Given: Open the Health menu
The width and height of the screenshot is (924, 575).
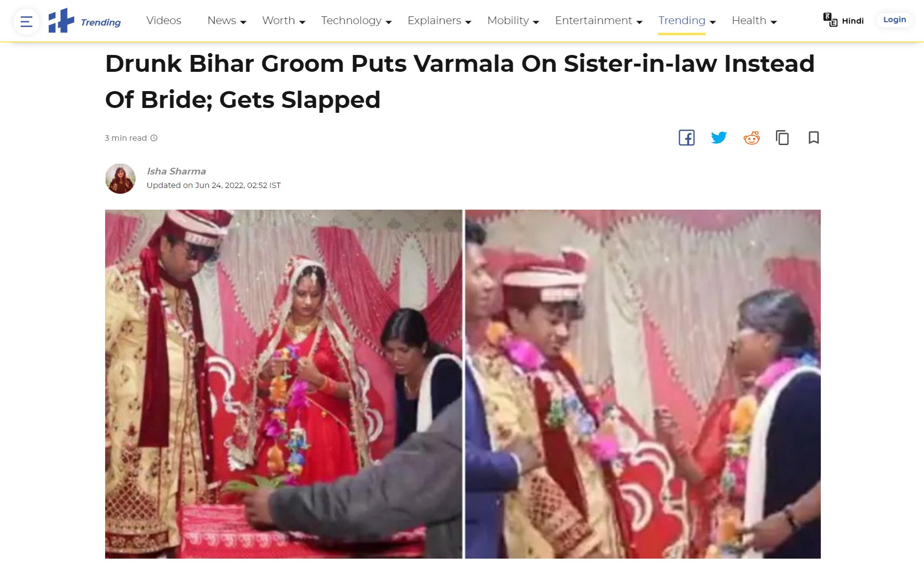Looking at the screenshot, I should pyautogui.click(x=754, y=21).
